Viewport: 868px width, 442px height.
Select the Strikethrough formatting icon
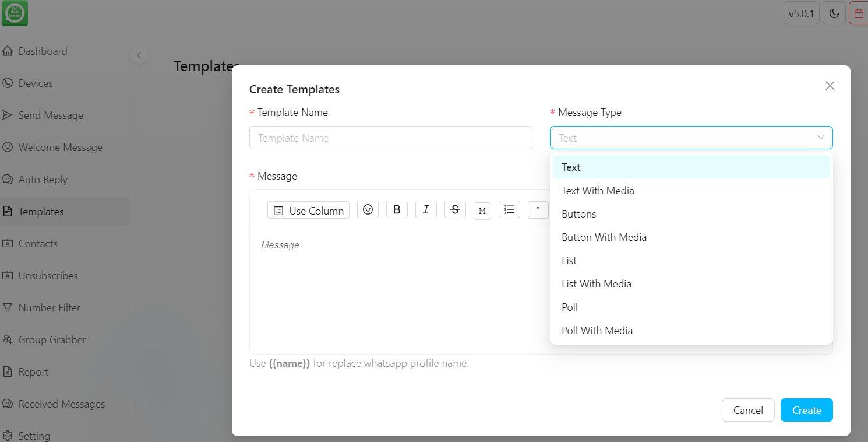[455, 209]
